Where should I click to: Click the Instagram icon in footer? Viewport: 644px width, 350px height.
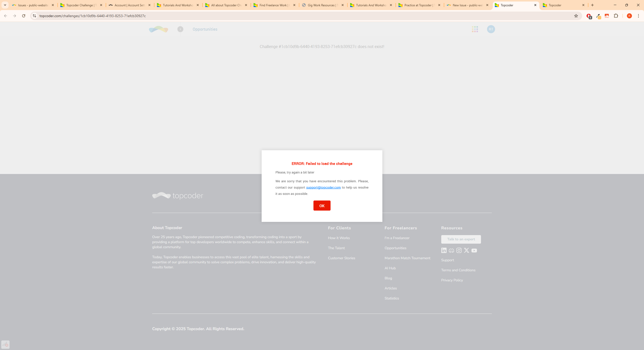click(x=459, y=250)
